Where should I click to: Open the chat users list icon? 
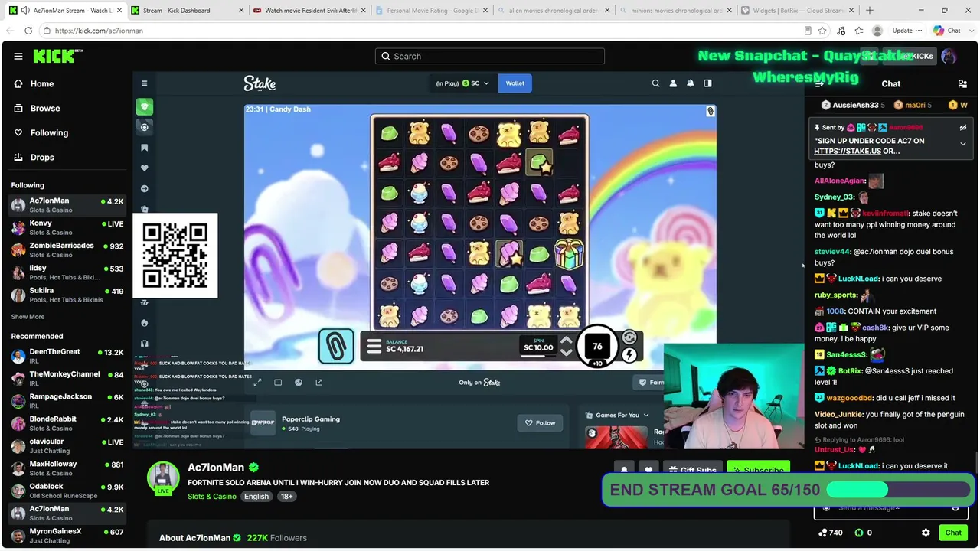(962, 83)
